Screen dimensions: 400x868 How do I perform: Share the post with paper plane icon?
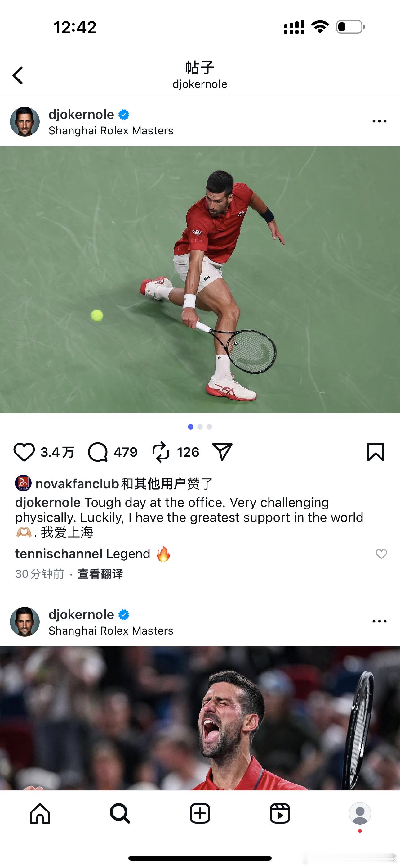222,451
